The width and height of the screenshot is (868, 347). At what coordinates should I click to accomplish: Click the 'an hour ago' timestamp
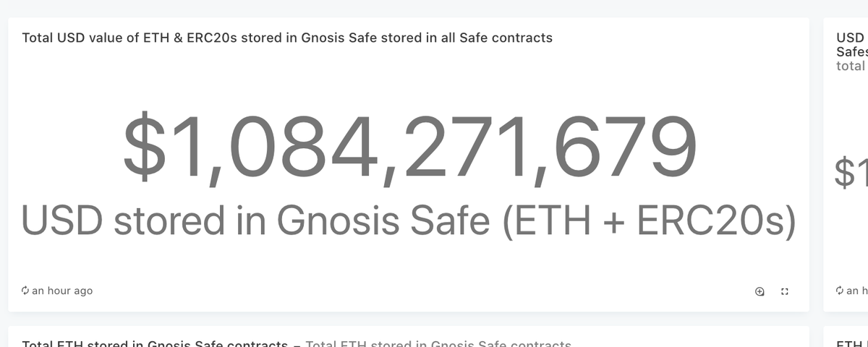pos(62,291)
